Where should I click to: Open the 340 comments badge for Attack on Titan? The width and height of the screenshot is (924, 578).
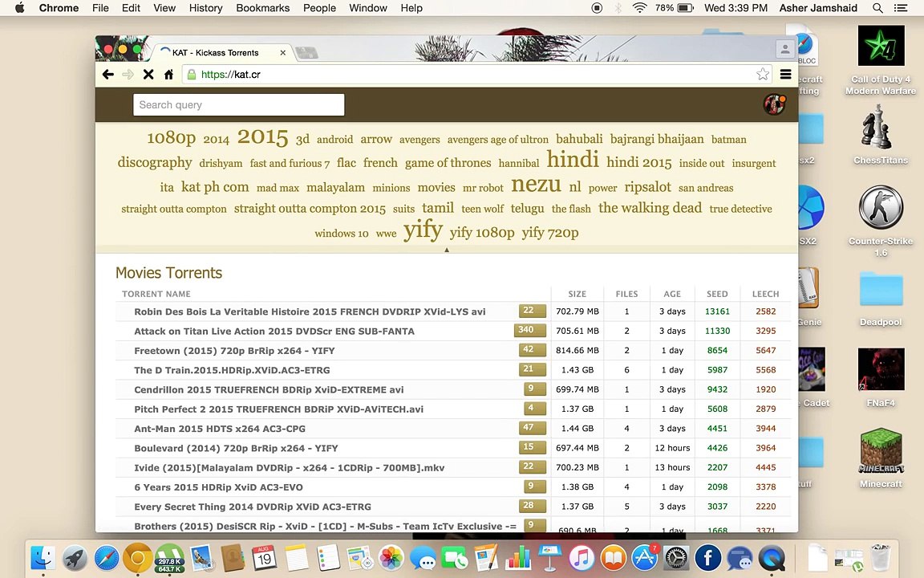point(529,330)
